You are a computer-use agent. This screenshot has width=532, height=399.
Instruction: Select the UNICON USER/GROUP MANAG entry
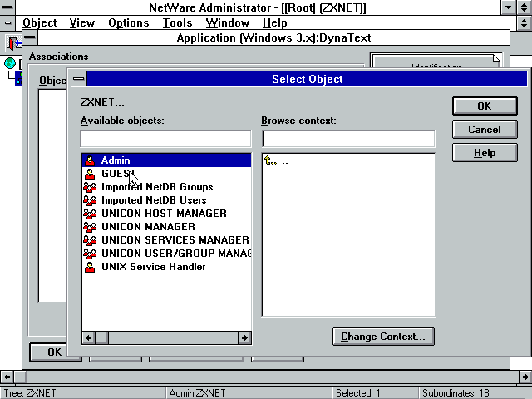tap(166, 253)
